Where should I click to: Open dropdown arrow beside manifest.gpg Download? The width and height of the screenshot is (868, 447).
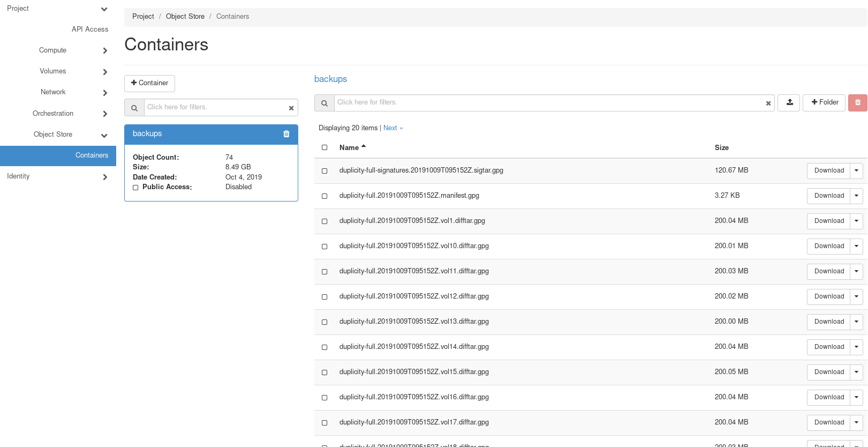pos(856,196)
